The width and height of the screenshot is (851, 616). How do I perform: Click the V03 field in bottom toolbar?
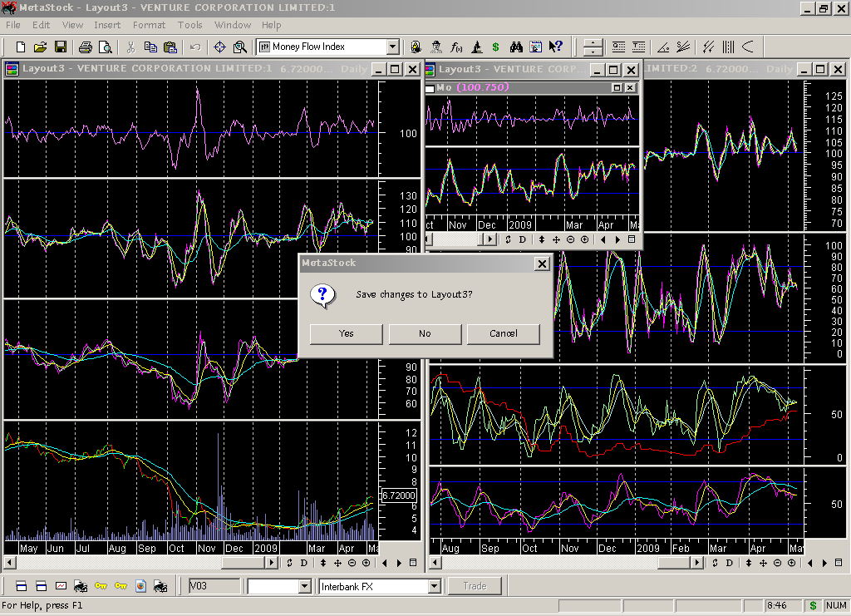pos(214,586)
